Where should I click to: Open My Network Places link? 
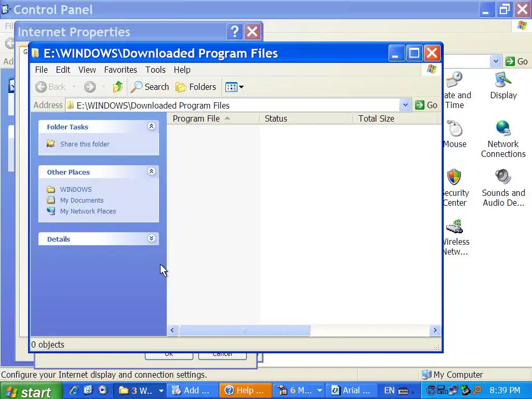point(88,211)
